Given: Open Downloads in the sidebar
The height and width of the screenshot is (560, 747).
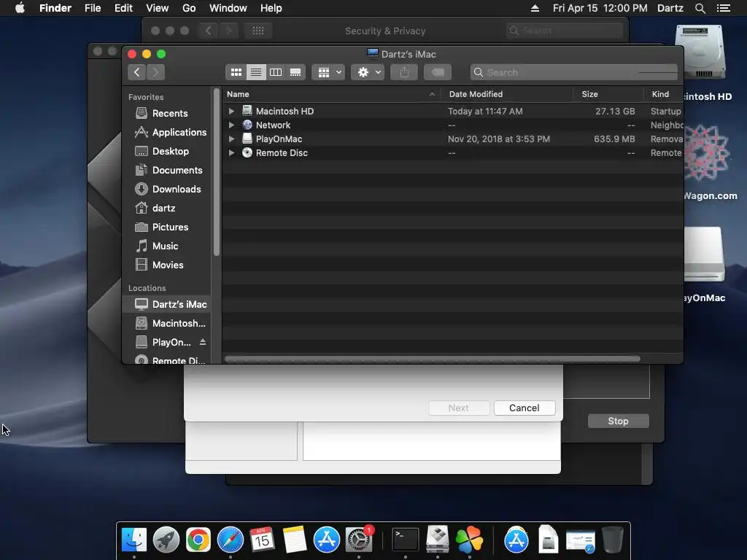Looking at the screenshot, I should [168, 189].
